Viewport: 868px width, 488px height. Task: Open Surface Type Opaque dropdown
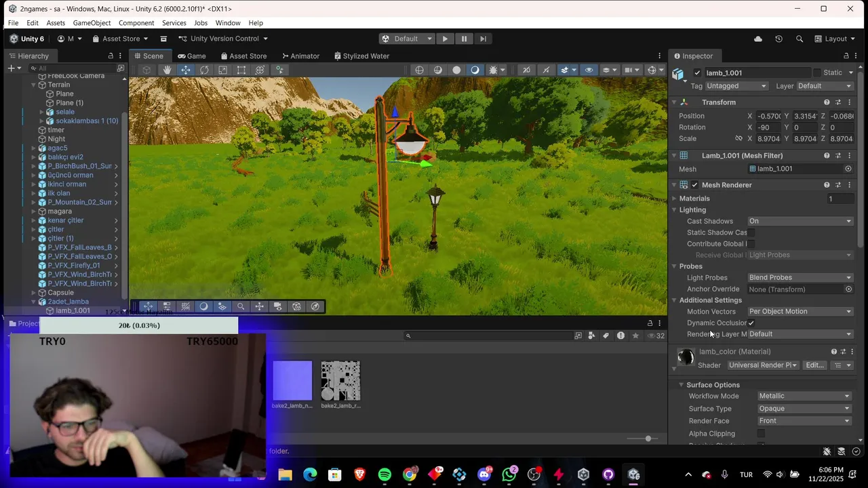804,409
